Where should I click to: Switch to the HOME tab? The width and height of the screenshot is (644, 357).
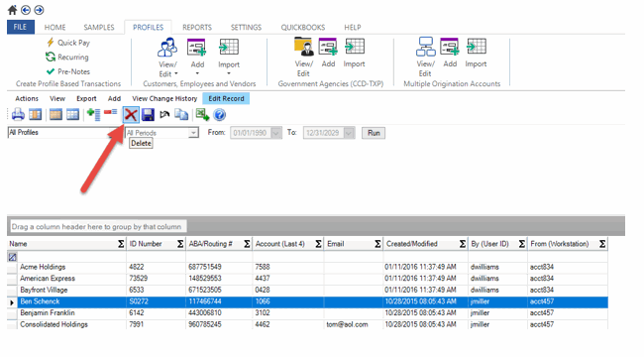click(x=55, y=27)
